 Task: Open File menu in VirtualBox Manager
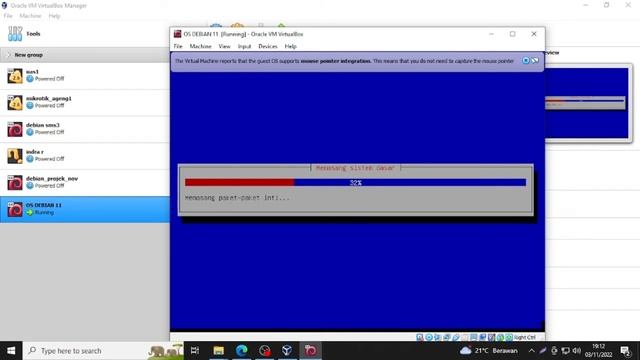tap(8, 16)
